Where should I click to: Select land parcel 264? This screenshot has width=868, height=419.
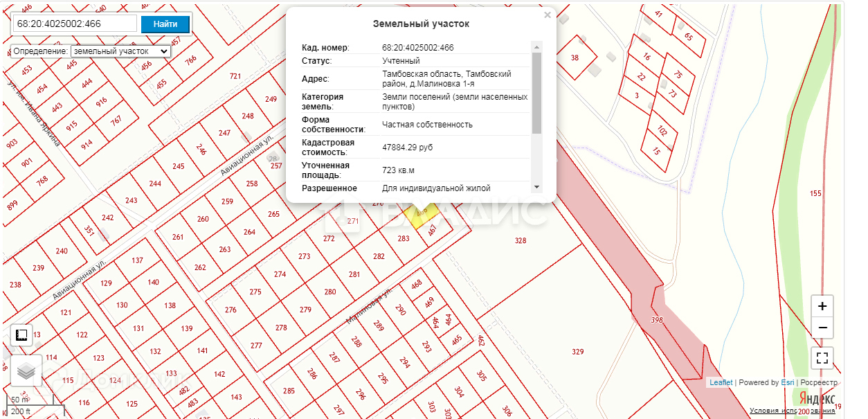[249, 232]
